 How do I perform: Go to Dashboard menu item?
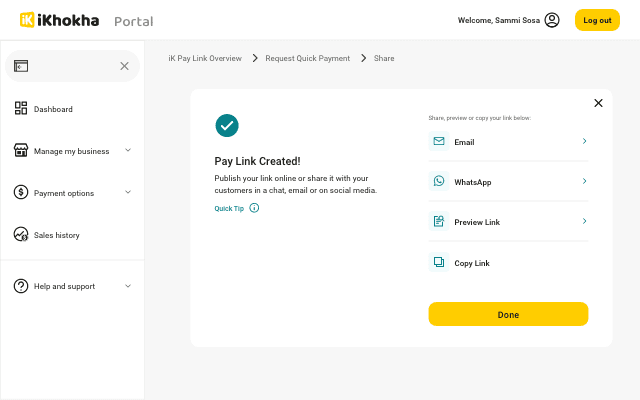[53, 109]
